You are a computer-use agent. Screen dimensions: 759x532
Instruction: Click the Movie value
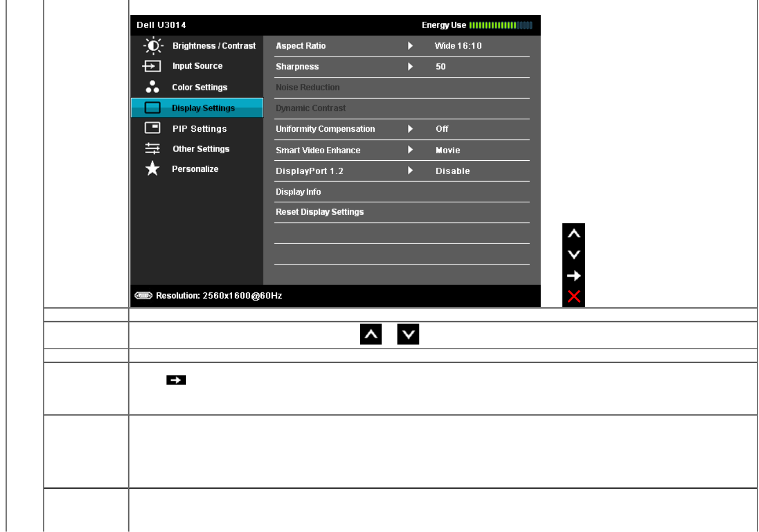[448, 150]
